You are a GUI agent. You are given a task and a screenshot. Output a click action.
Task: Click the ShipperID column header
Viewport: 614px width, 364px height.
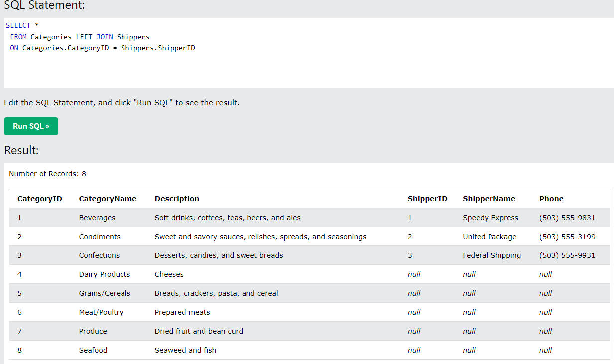click(x=427, y=199)
